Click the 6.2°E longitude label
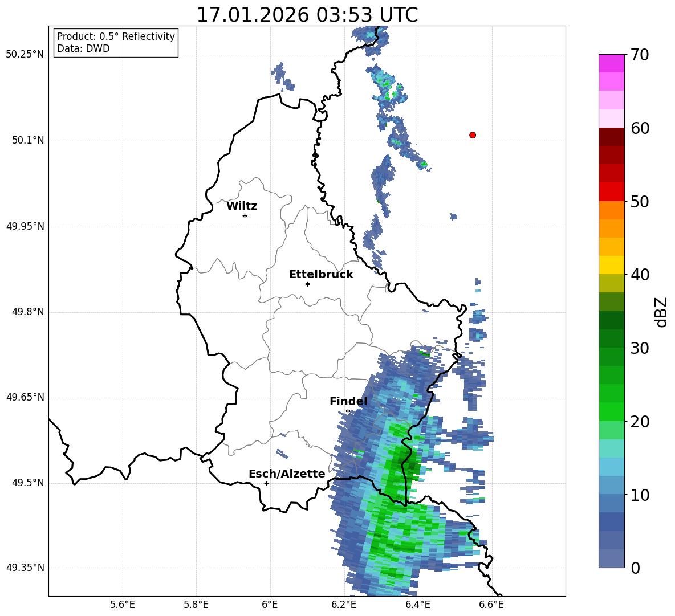Viewport: 675px width, 616px height. 344,605
